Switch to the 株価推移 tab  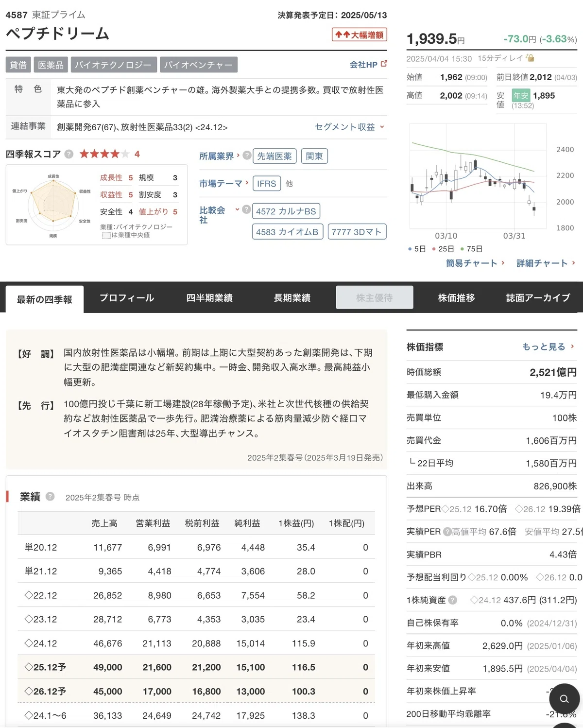coord(457,298)
